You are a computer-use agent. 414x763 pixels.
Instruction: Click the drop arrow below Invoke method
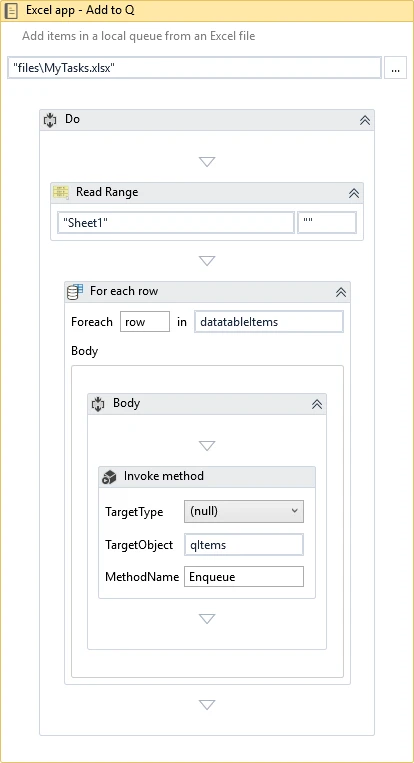(207, 618)
